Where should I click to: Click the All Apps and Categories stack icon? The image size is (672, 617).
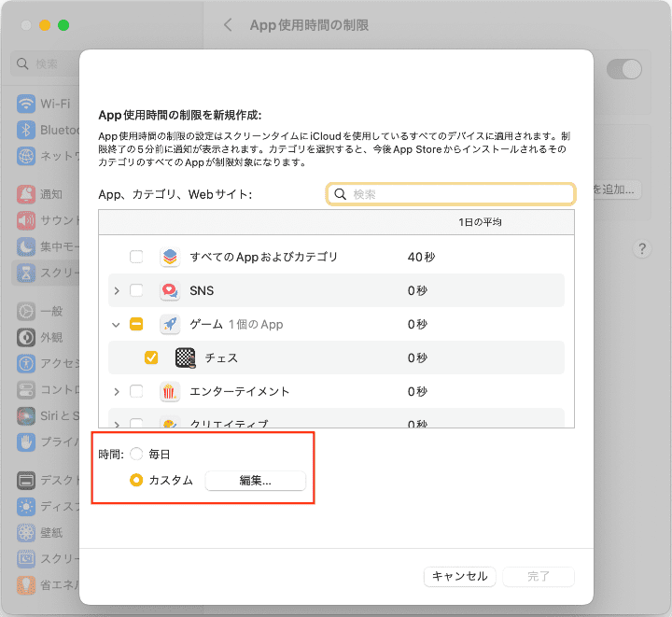pos(169,257)
